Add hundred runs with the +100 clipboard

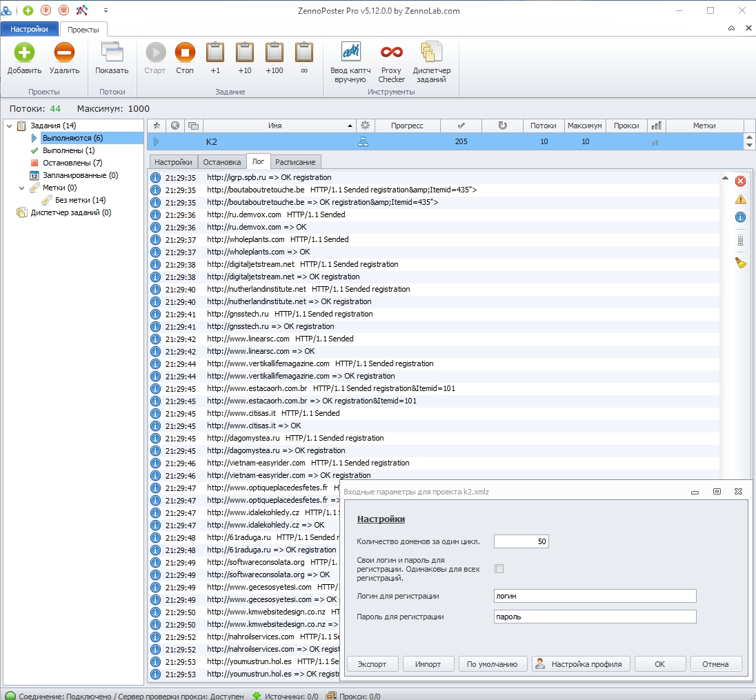(275, 59)
